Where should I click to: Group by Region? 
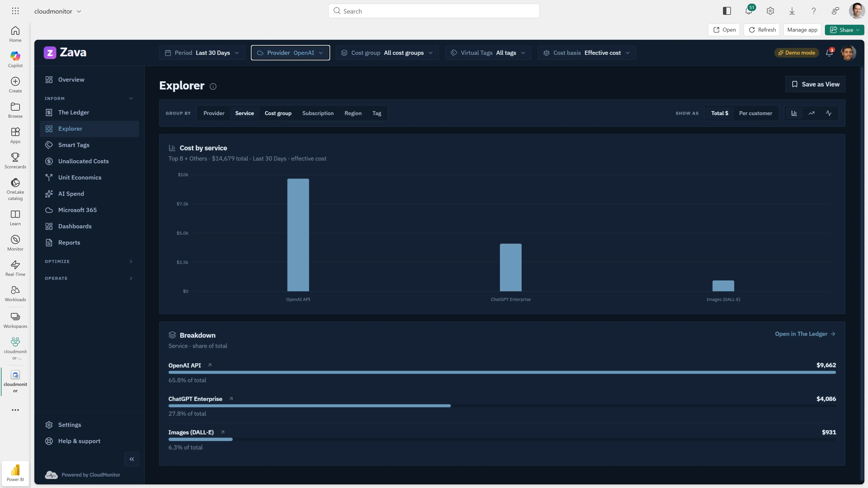(x=353, y=113)
